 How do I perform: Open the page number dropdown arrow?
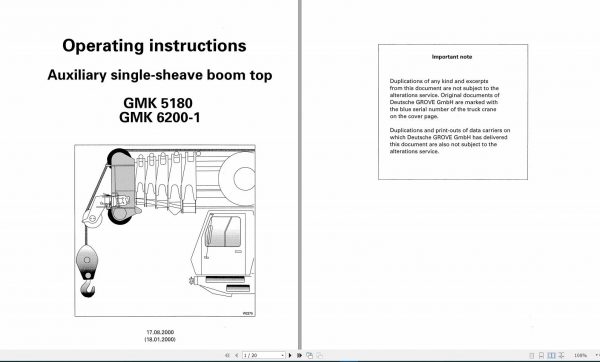[x=283, y=355]
